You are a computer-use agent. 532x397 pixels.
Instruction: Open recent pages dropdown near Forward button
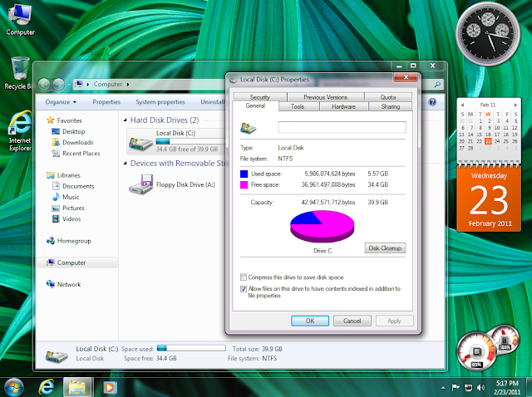(68, 85)
